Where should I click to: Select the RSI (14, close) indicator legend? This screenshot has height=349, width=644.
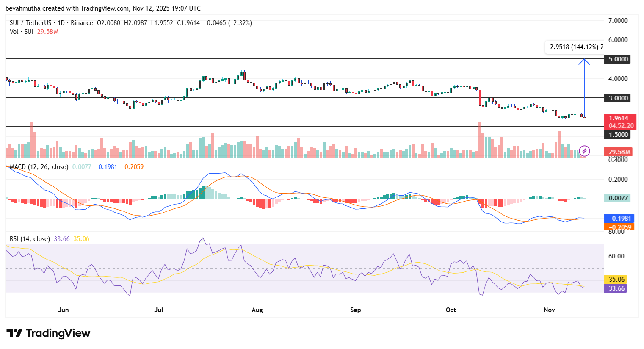tap(30, 238)
